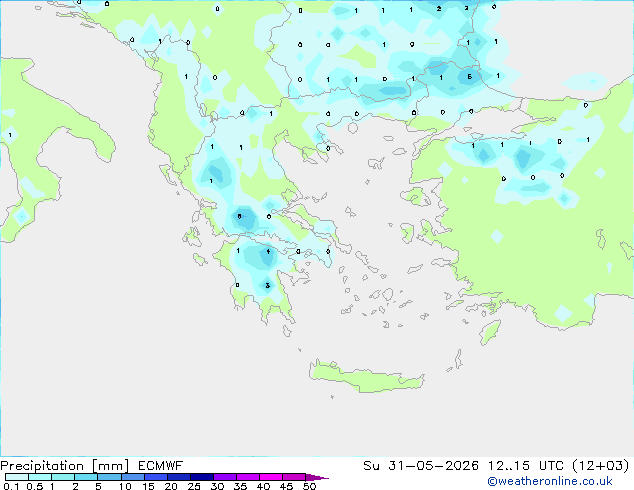Click the '25' label under the legend
634x490 pixels.
pyautogui.click(x=194, y=486)
